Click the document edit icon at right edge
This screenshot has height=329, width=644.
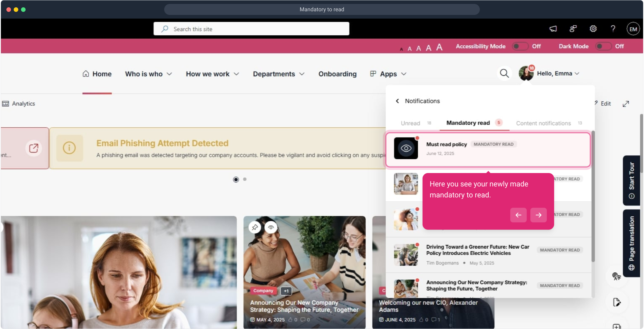point(617,302)
